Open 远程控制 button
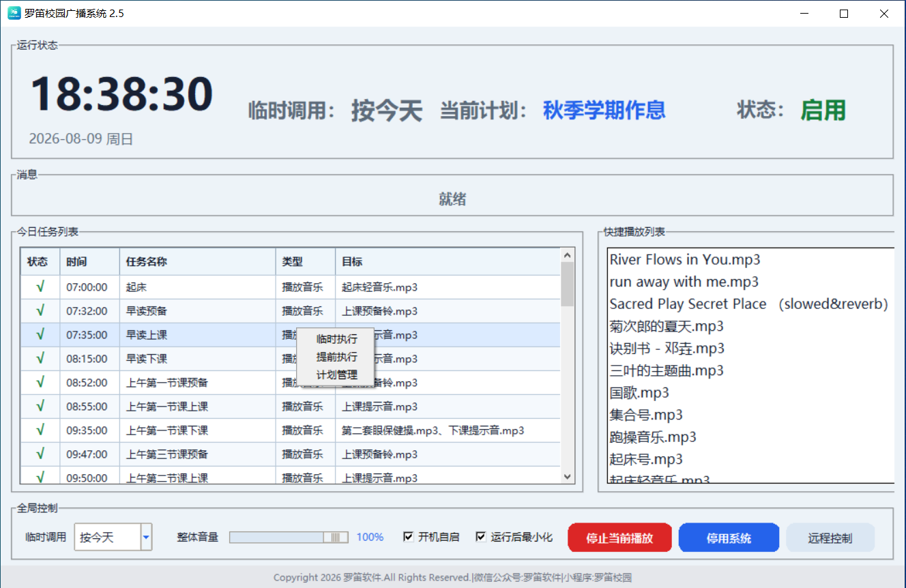The width and height of the screenshot is (906, 588). (x=830, y=538)
